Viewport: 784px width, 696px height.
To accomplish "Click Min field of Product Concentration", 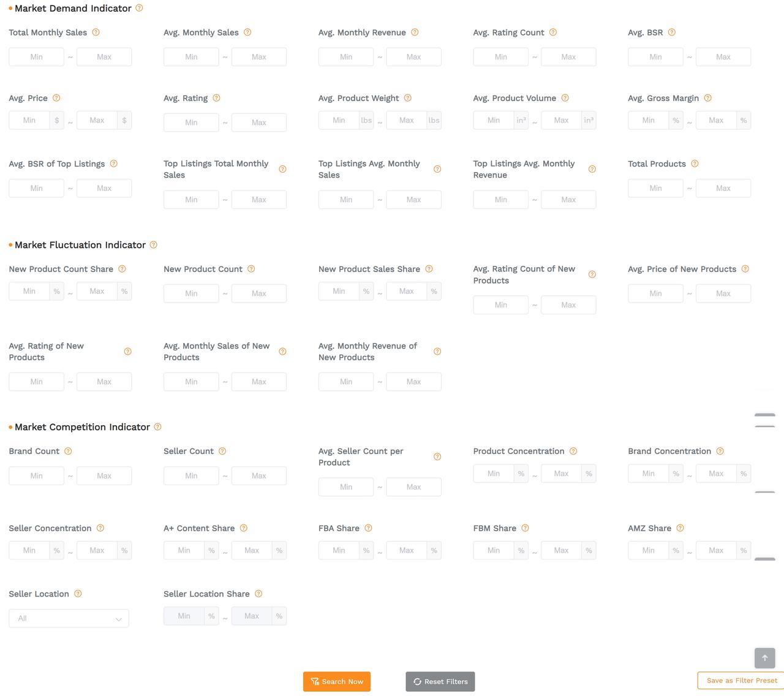I will click(494, 474).
